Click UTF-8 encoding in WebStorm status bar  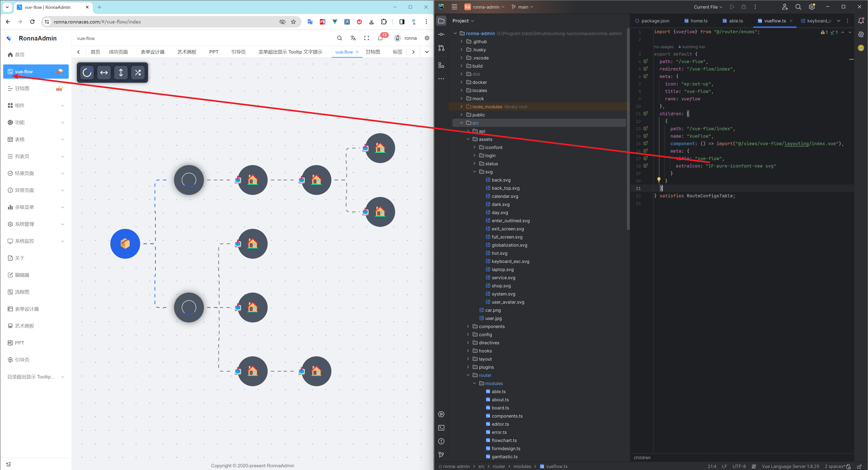[x=739, y=466]
